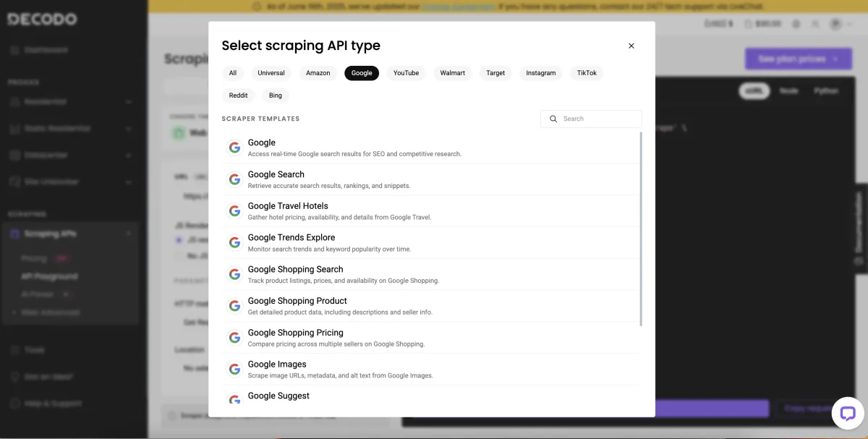Click 'Track product listings' description text
Image resolution: width=868 pixels, height=439 pixels.
(344, 281)
